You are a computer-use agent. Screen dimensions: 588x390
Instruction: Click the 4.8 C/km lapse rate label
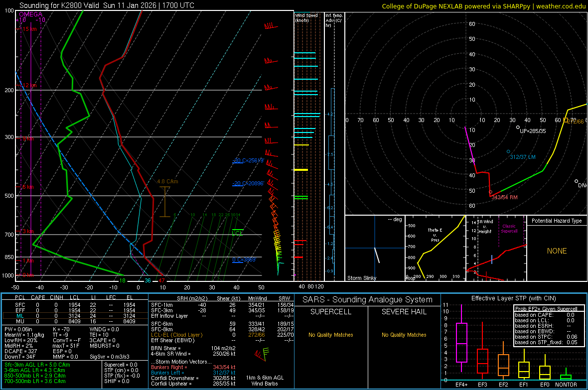pyautogui.click(x=167, y=181)
